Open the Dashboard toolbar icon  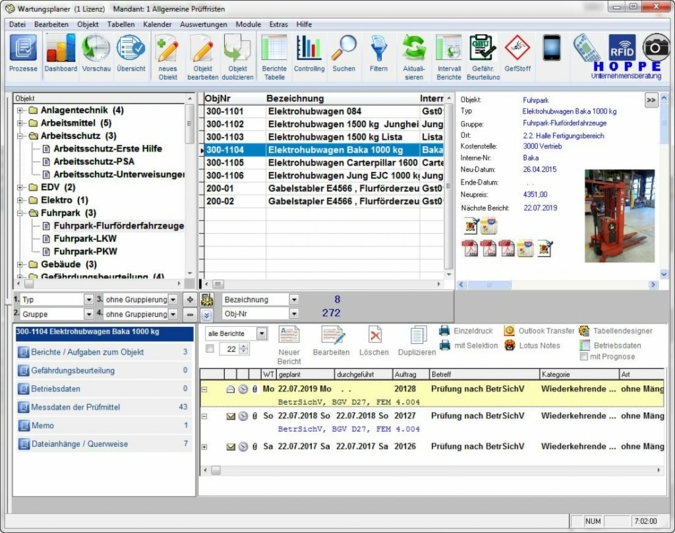[x=60, y=53]
